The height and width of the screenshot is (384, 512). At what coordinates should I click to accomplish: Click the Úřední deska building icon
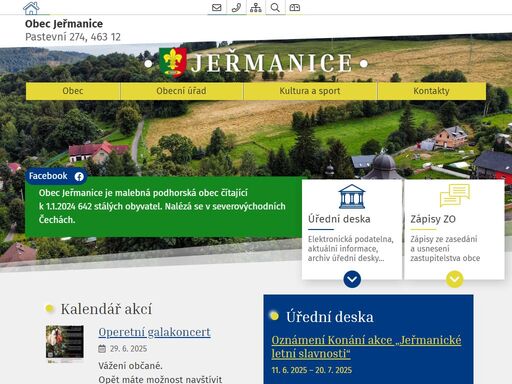point(352,197)
